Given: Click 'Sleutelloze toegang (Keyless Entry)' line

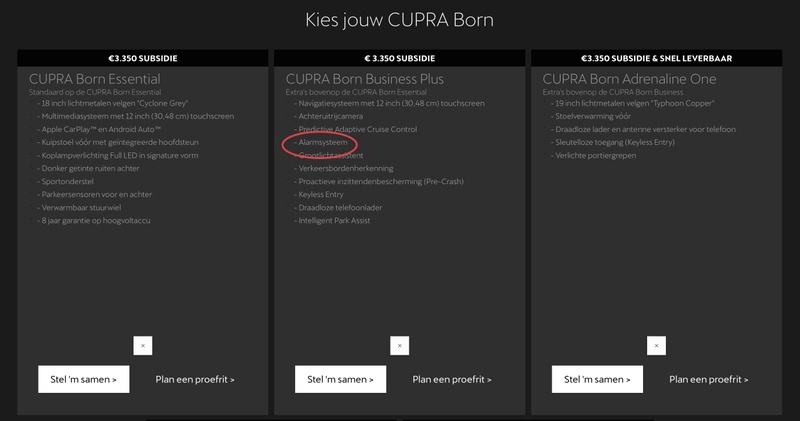Looking at the screenshot, I should pos(615,142).
